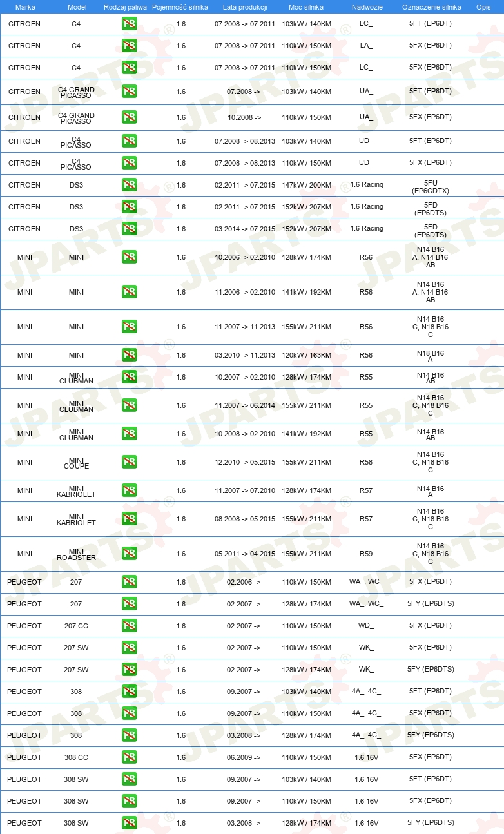Click the Opis column header

pos(483,7)
